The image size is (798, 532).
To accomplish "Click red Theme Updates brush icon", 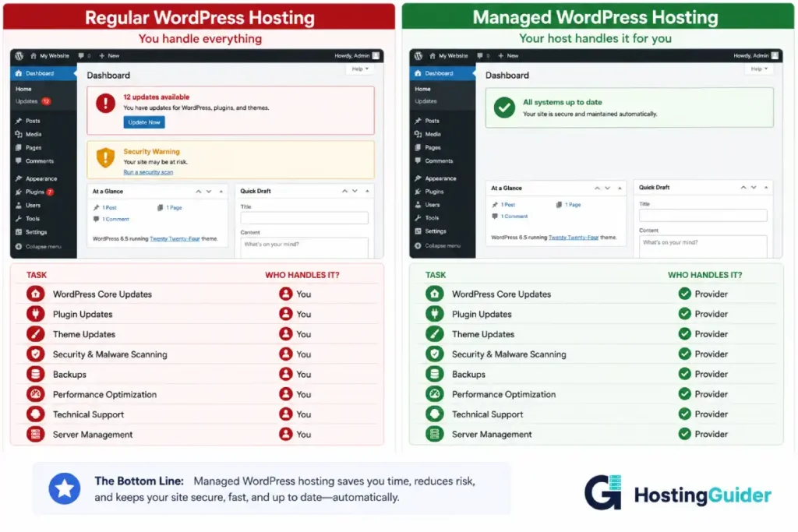I will (x=36, y=334).
